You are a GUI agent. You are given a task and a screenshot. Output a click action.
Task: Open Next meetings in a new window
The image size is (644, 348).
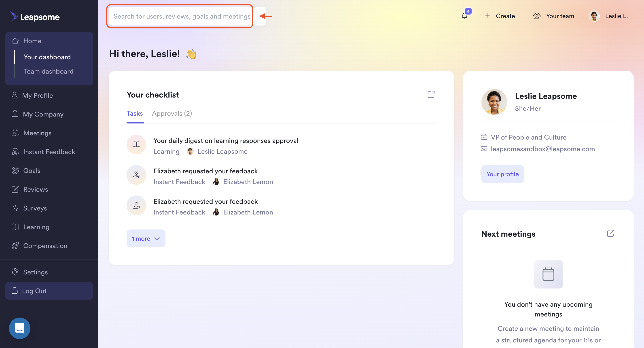610,233
